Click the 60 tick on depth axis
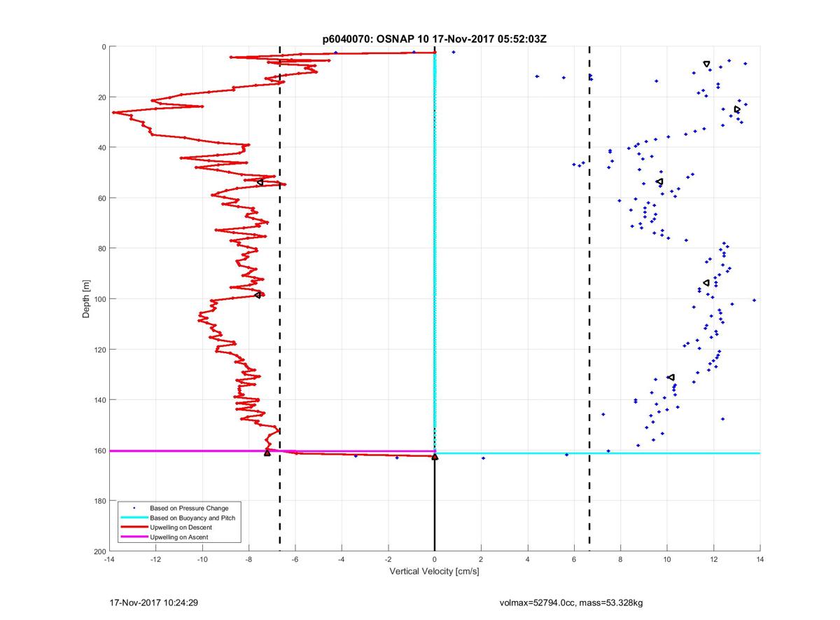The width and height of the screenshot is (840, 620). 101,198
